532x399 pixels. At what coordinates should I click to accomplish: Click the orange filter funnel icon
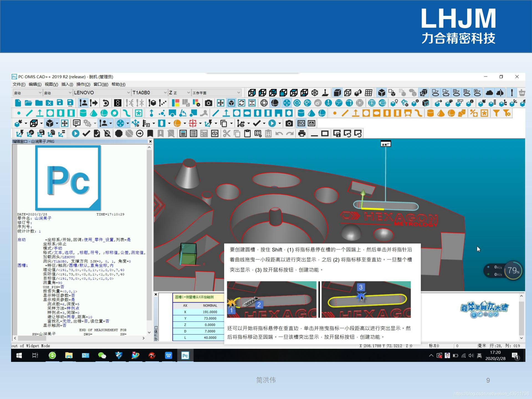(x=496, y=113)
